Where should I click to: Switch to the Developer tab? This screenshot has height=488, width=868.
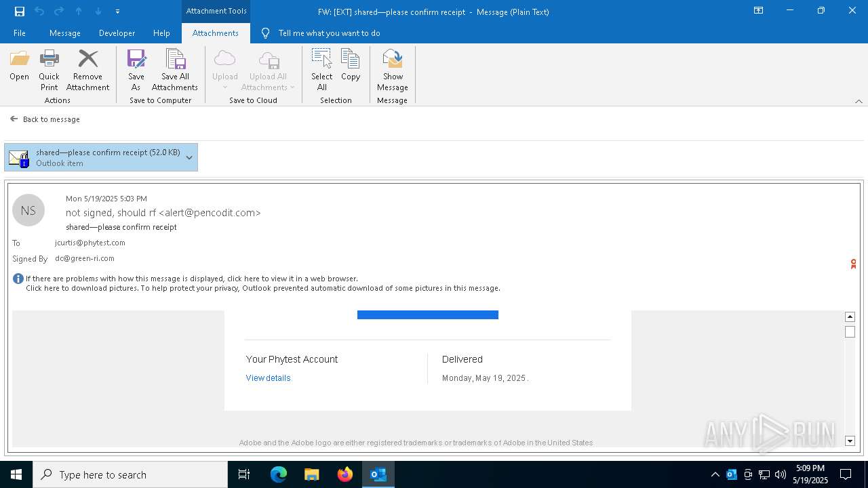tap(117, 33)
